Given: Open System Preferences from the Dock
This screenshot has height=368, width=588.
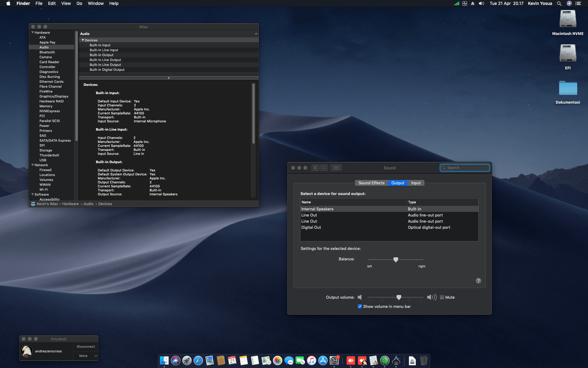Looking at the screenshot, I should [x=334, y=361].
